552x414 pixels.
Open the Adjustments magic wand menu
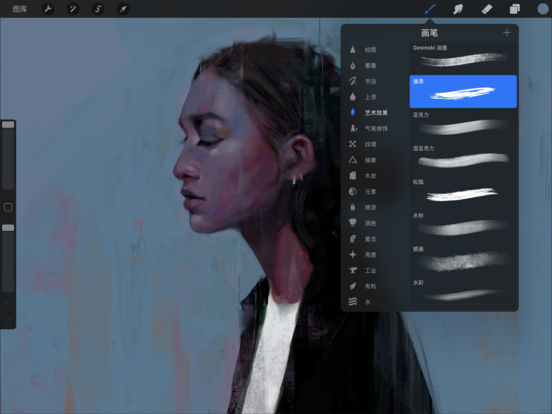point(73,9)
